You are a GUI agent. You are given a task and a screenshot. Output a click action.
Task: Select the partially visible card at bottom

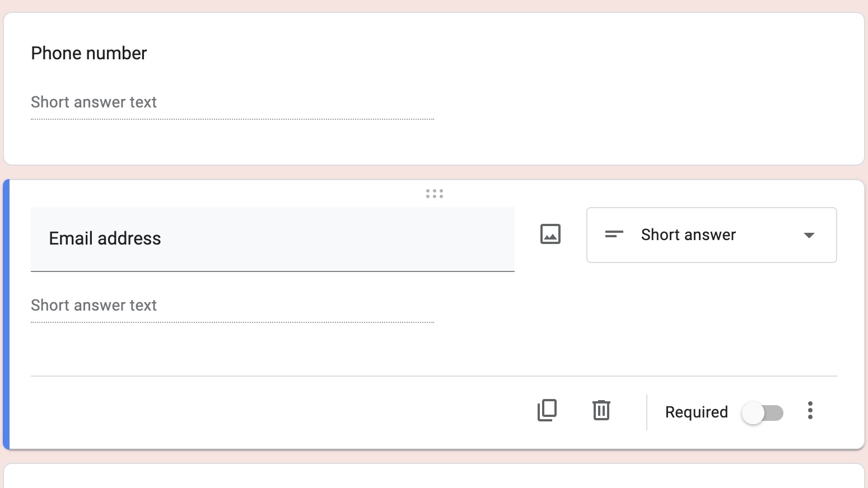click(434, 476)
